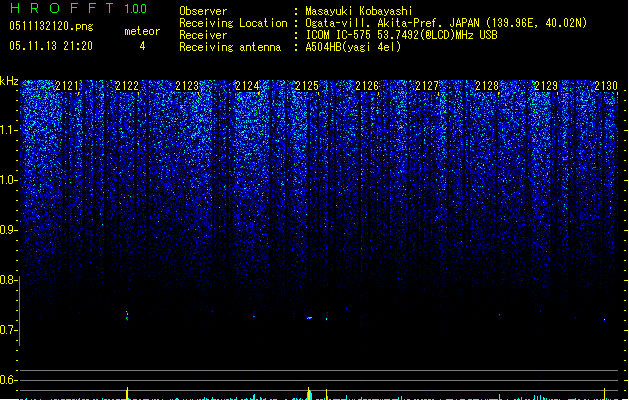Click the 2125 time marker
The image size is (629, 400).
pos(307,86)
